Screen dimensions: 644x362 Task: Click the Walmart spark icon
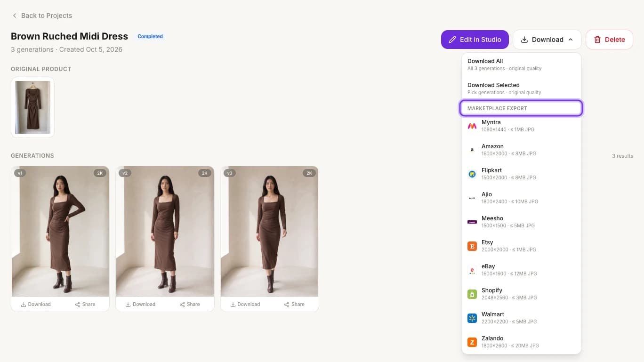472,318
